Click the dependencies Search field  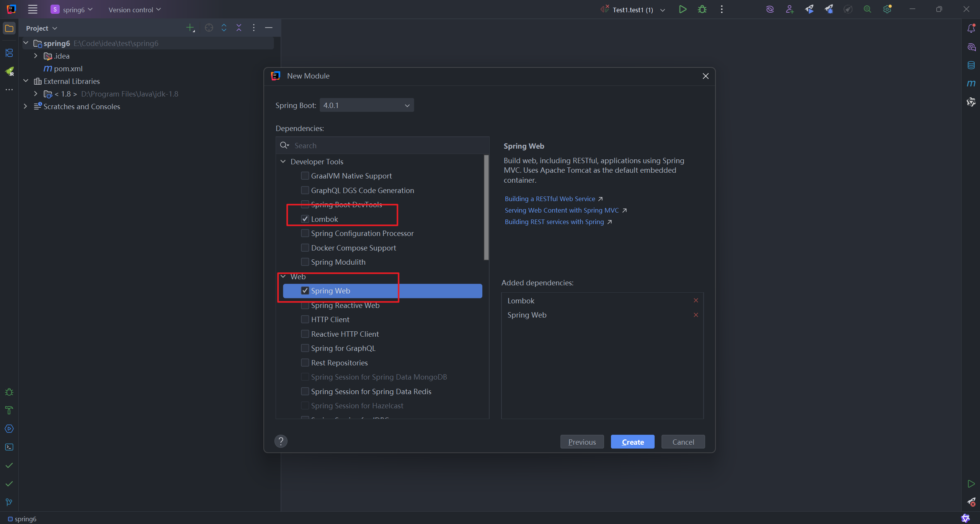383,146
